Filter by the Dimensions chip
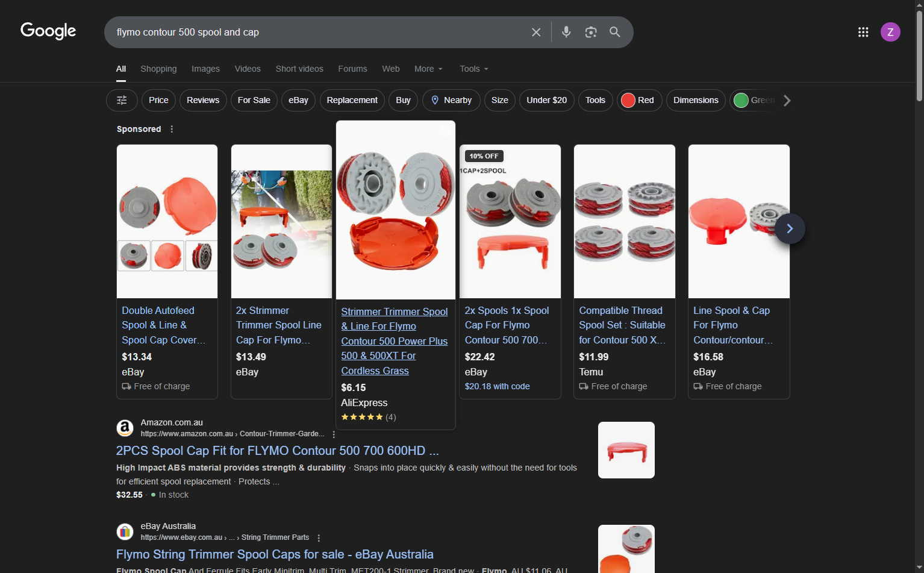 (x=696, y=100)
